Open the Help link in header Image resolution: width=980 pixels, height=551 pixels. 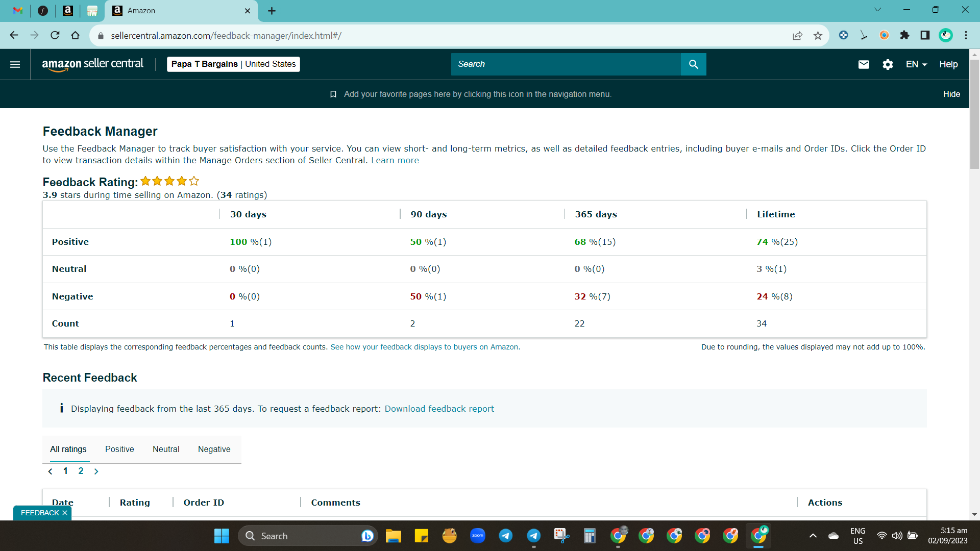click(x=948, y=64)
